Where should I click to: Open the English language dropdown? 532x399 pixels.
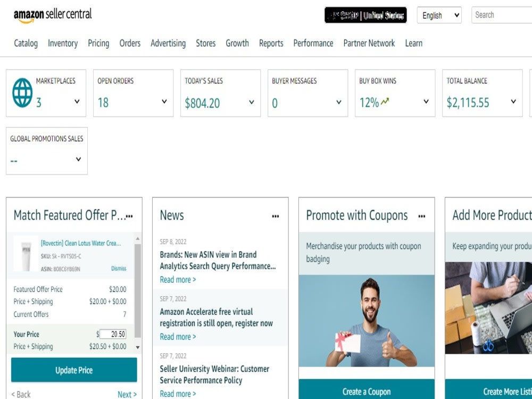tap(439, 15)
